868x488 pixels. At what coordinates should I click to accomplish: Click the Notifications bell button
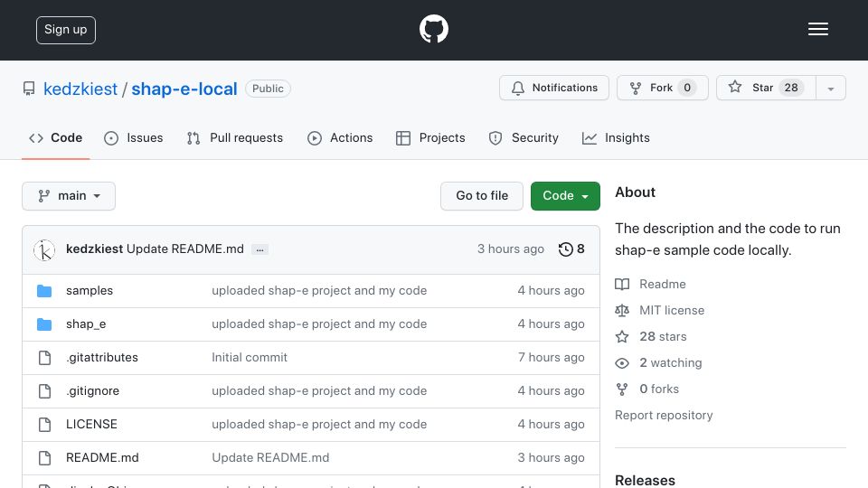[x=554, y=88]
